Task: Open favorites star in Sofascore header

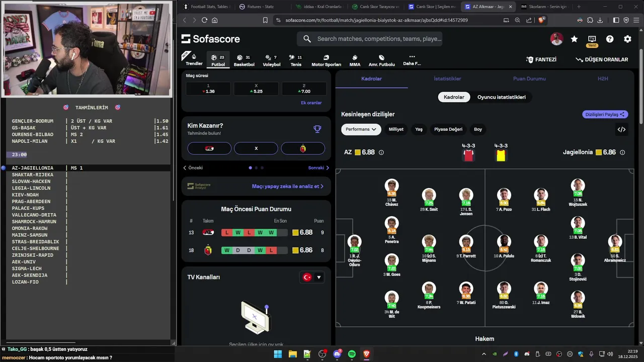Action: [574, 39]
